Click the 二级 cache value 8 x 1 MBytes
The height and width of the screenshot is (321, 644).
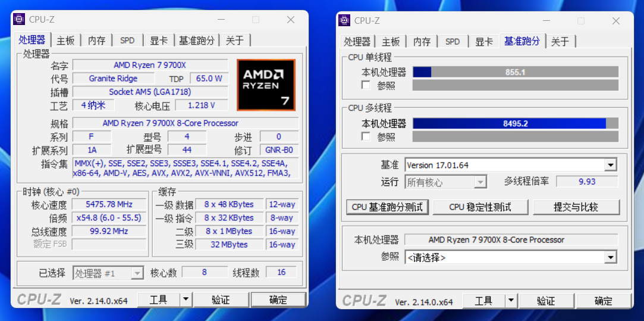tap(229, 231)
